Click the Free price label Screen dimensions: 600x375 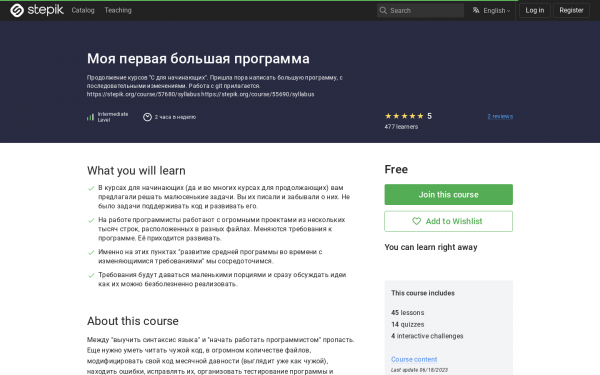[396, 170]
